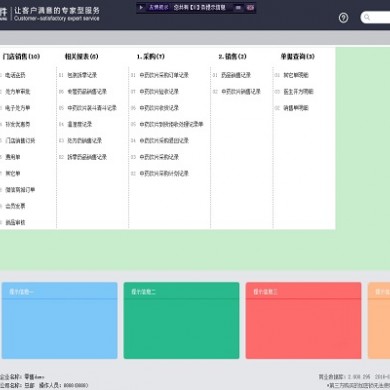The image size is (390, 390).
Task: Open 中药饮片销售记录 under 销售
Action: coord(241,92)
